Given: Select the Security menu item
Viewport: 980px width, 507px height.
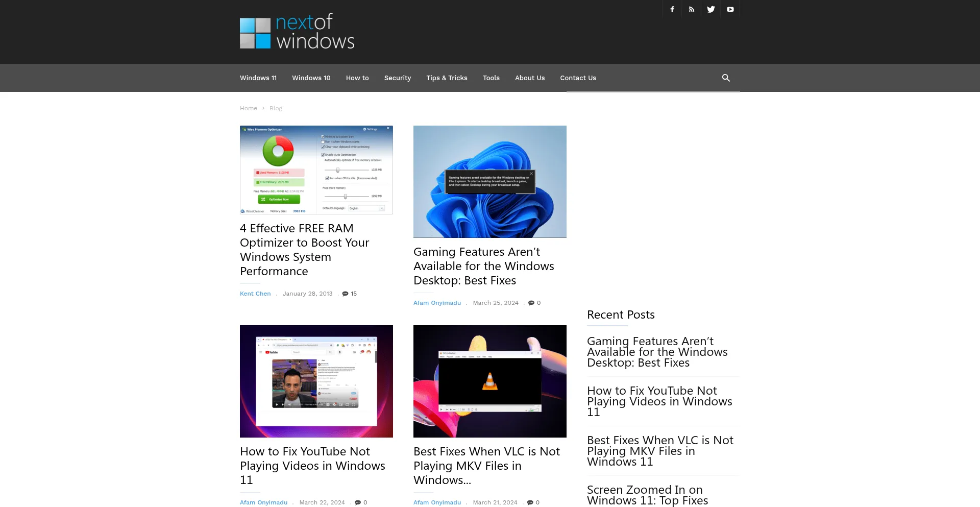Looking at the screenshot, I should [x=398, y=78].
